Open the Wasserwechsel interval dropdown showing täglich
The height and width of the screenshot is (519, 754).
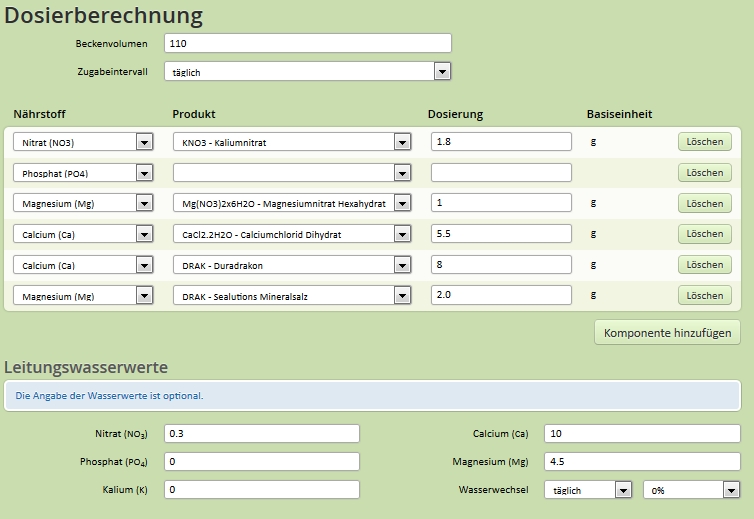point(588,490)
